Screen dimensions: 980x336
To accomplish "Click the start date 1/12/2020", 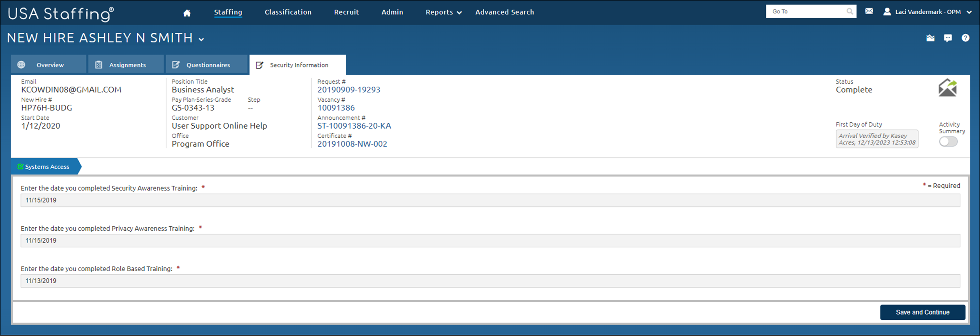I will 41,126.
